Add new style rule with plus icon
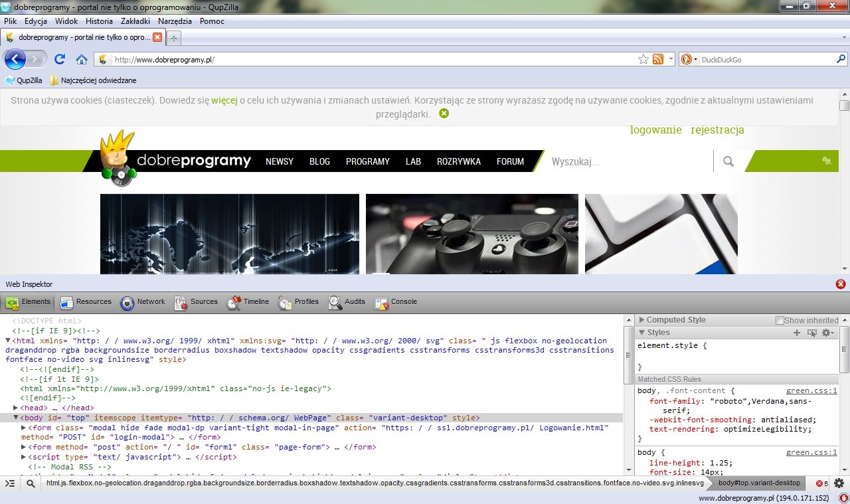Screen dimensions: 850x504 pos(797,333)
